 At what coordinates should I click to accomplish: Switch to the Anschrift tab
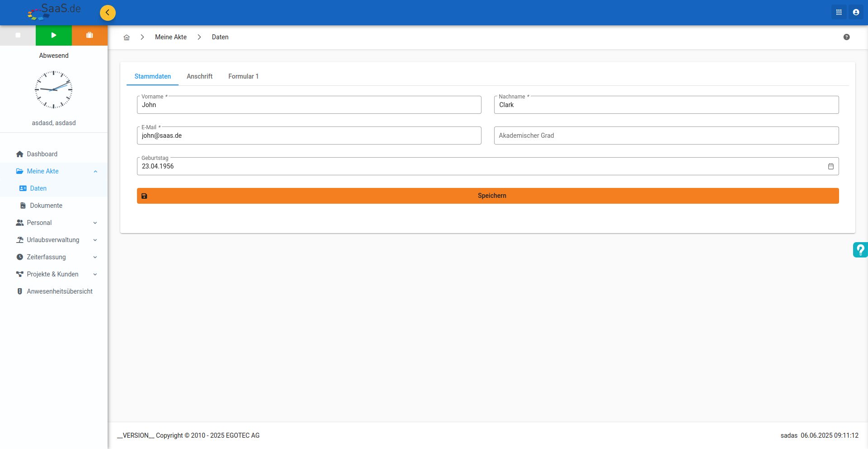tap(199, 76)
